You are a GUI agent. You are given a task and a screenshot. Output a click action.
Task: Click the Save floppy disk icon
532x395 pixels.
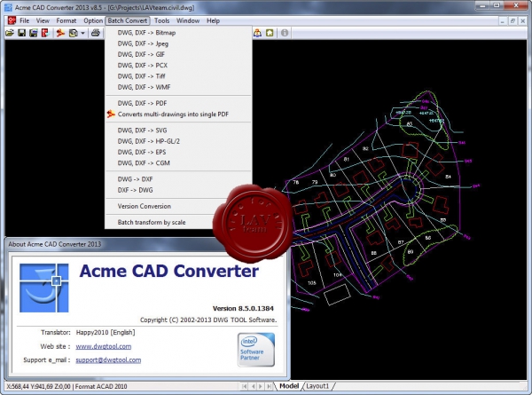(21, 33)
